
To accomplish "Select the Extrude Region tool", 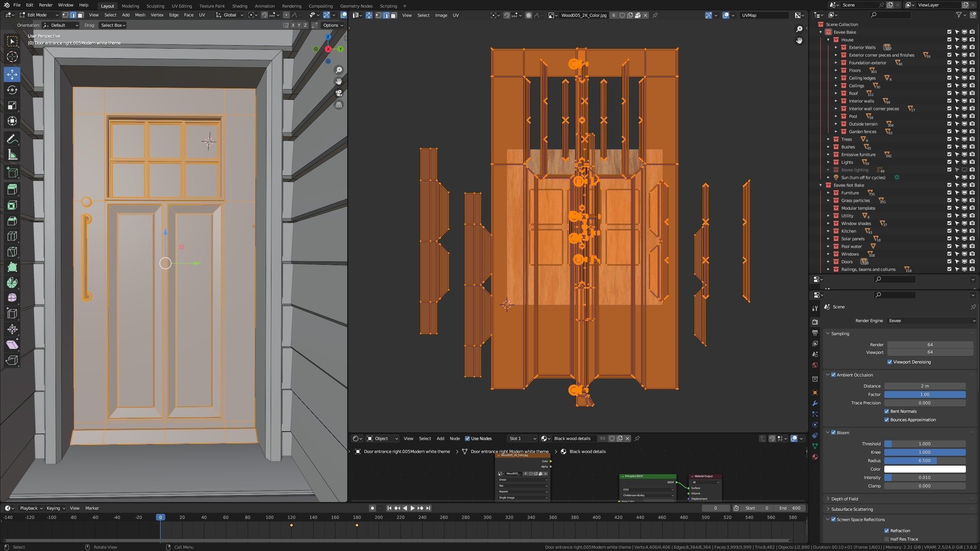I will coord(12,189).
